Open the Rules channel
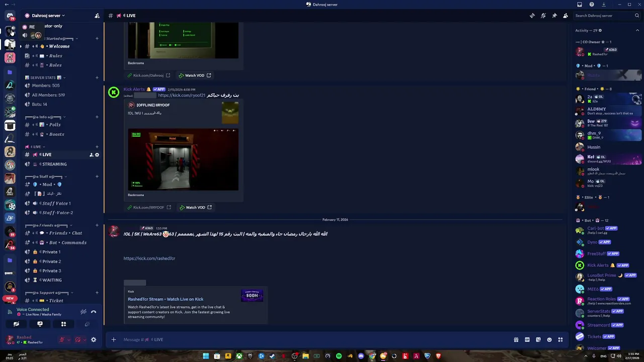This screenshot has width=644, height=362. pos(61,56)
